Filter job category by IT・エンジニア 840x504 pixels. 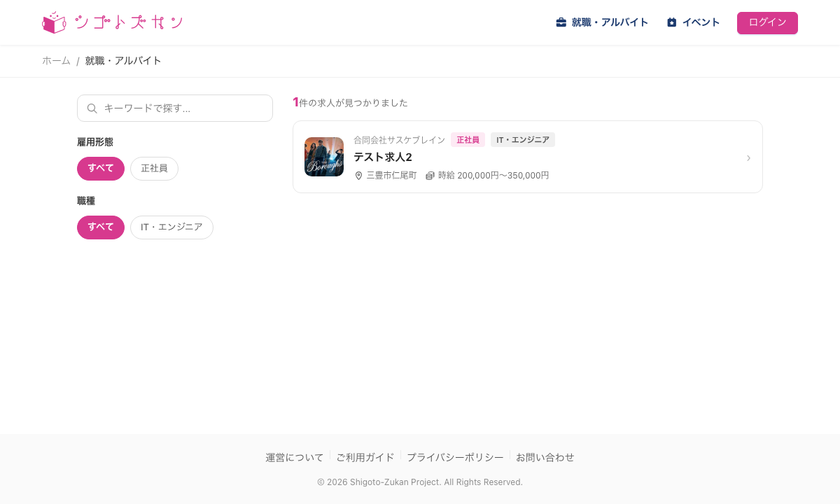click(x=171, y=227)
